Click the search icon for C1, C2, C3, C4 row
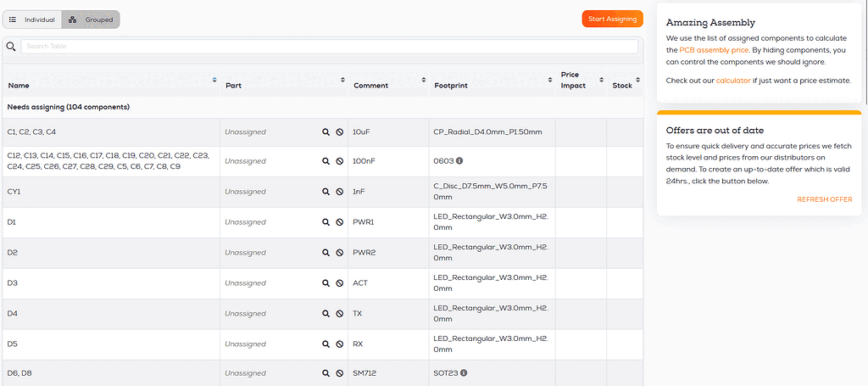The height and width of the screenshot is (386, 868). 325,132
